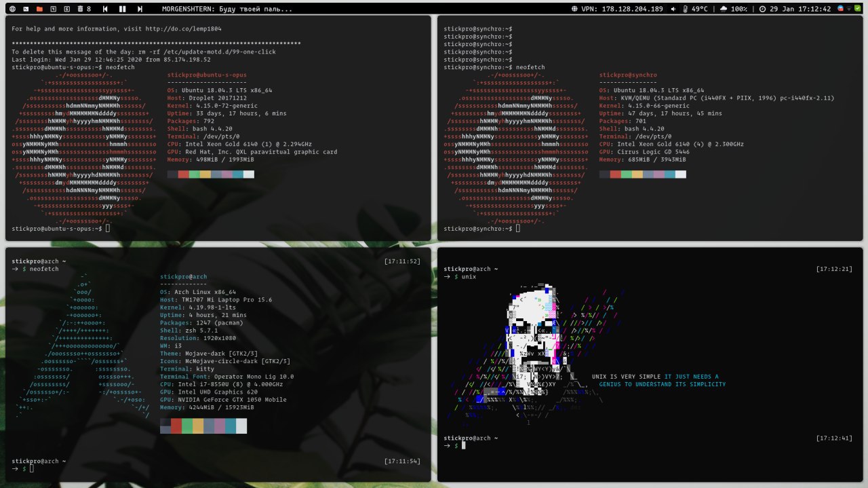Click the ubuntu-s-opus terminal prompt cursor
The image size is (868, 488).
108,229
